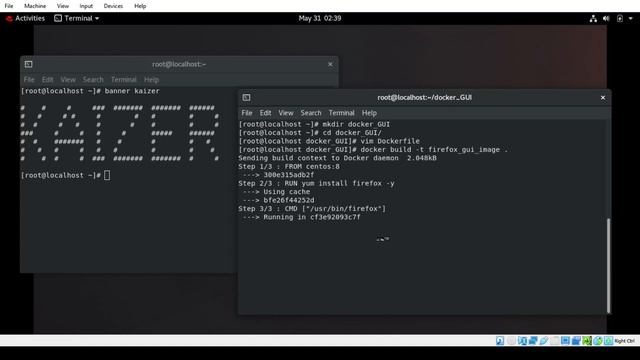Viewport: 640px width, 360px height.
Task: Click the docker_GUI window title text
Action: coord(424,98)
